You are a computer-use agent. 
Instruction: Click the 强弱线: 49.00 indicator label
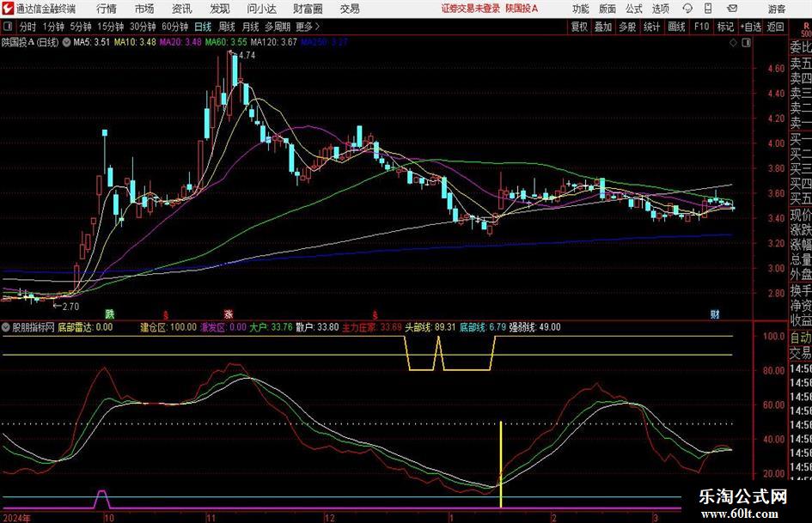[535, 327]
